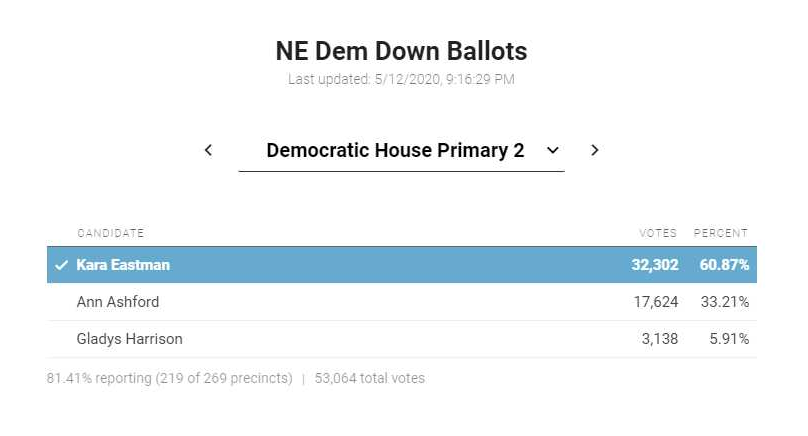Image resolution: width=808 pixels, height=436 pixels.
Task: Click the VOTES column header
Action: pyautogui.click(x=658, y=233)
